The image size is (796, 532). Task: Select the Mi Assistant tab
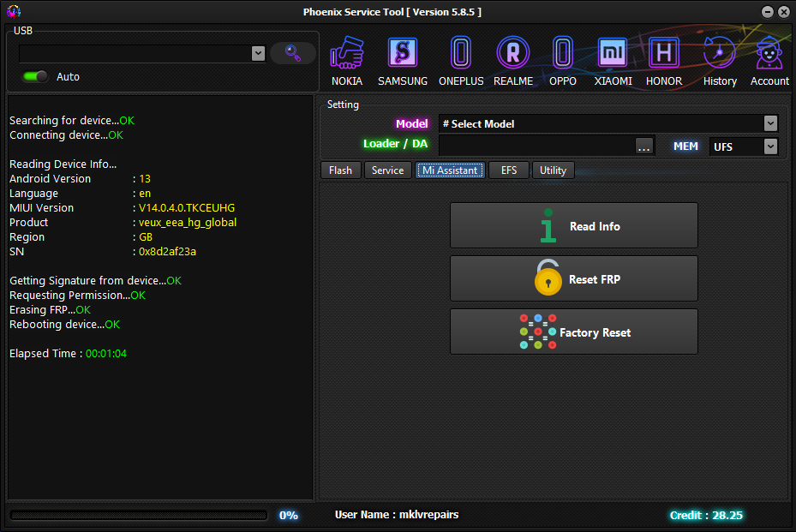[451, 170]
